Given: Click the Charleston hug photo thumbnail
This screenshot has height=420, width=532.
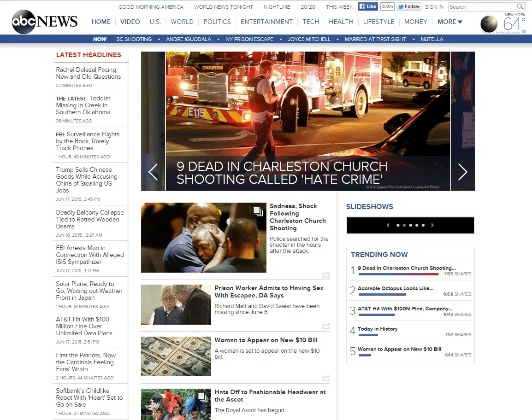Looking at the screenshot, I should (204, 238).
